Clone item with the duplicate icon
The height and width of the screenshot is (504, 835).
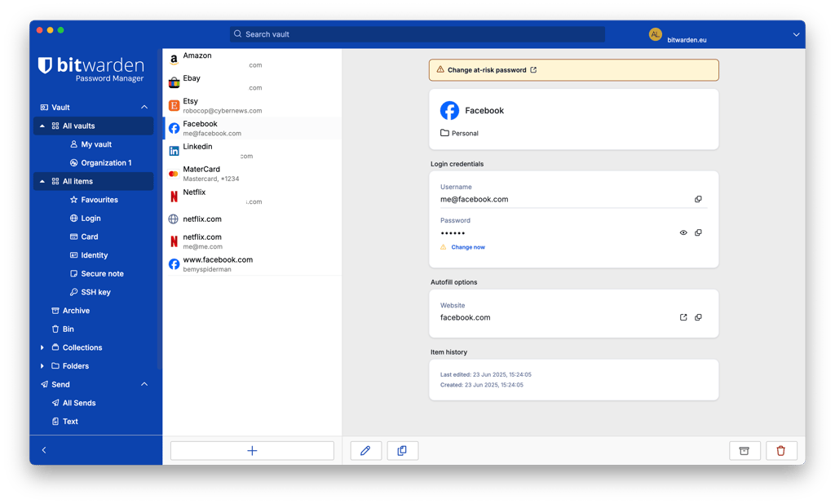click(x=402, y=451)
